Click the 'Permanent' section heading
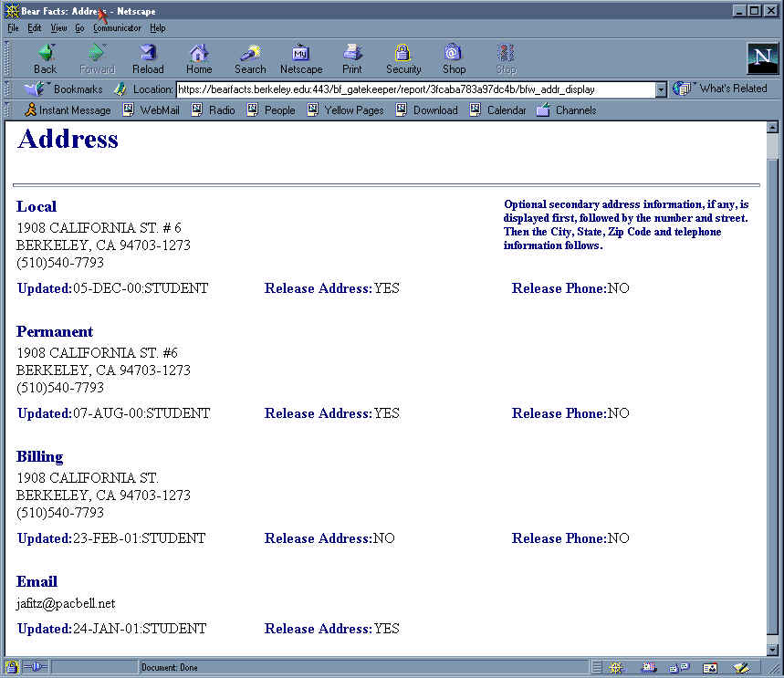This screenshot has width=784, height=678. tap(55, 331)
